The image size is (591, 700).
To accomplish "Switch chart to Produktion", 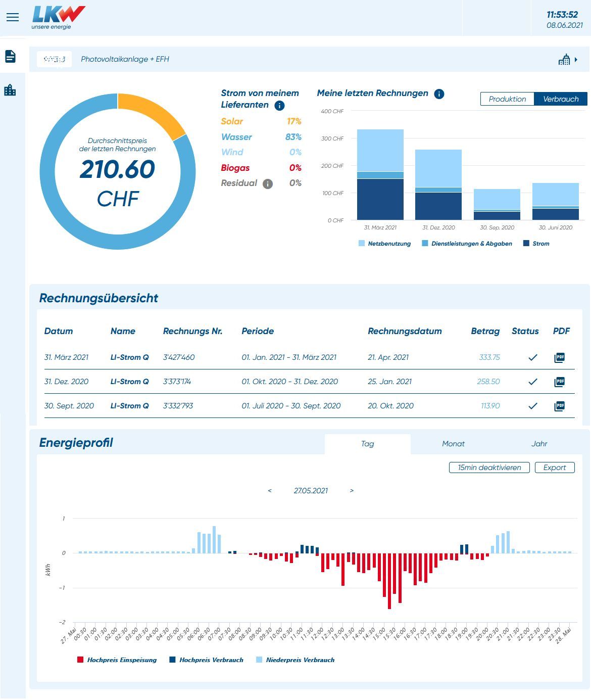I will [x=507, y=99].
